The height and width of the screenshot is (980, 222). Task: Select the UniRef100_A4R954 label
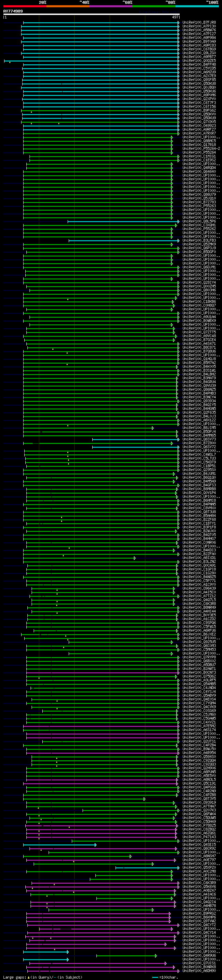199,753
